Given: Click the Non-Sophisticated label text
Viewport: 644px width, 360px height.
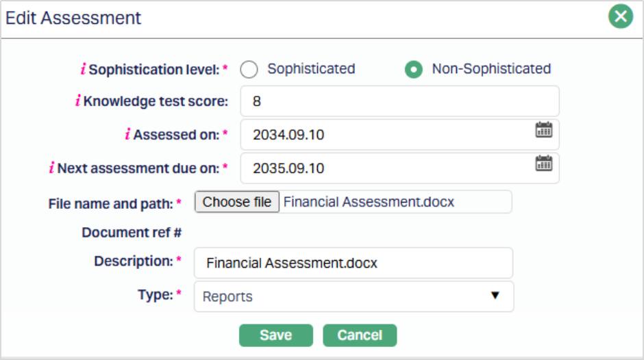Looking at the screenshot, I should pyautogui.click(x=491, y=69).
